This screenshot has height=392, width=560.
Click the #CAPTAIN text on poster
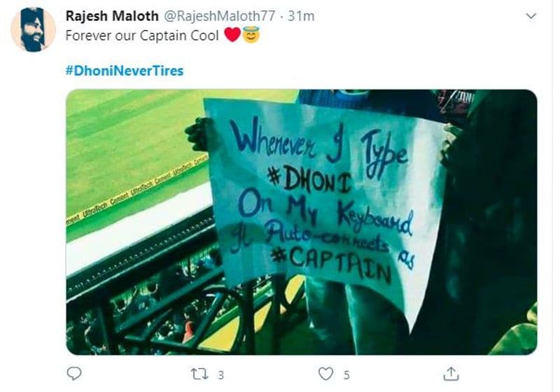[330, 263]
